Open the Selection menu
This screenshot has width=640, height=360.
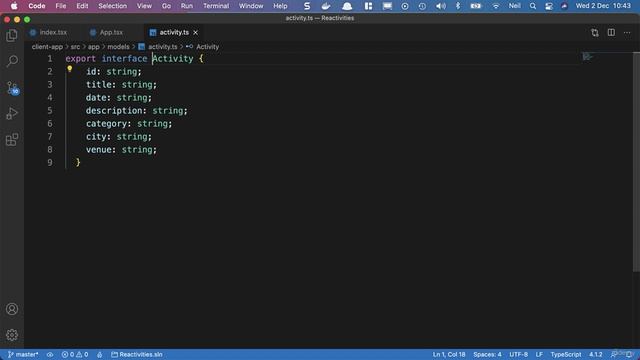112,6
